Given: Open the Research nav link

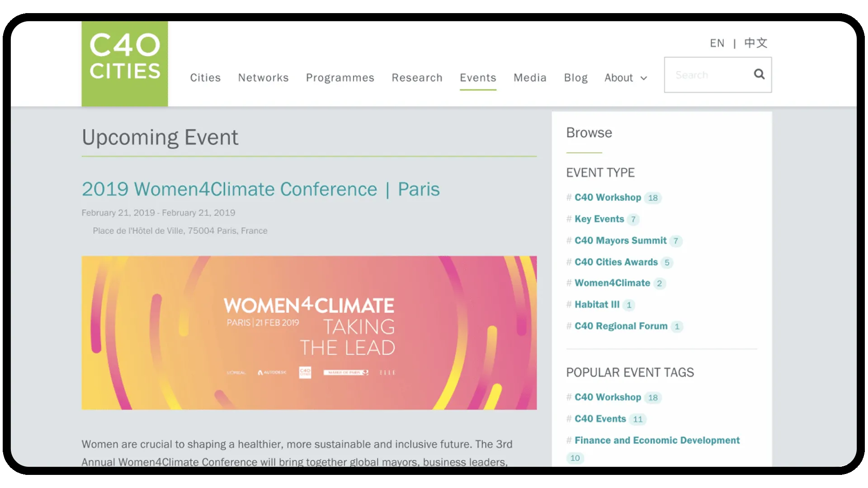Looking at the screenshot, I should click(x=417, y=78).
